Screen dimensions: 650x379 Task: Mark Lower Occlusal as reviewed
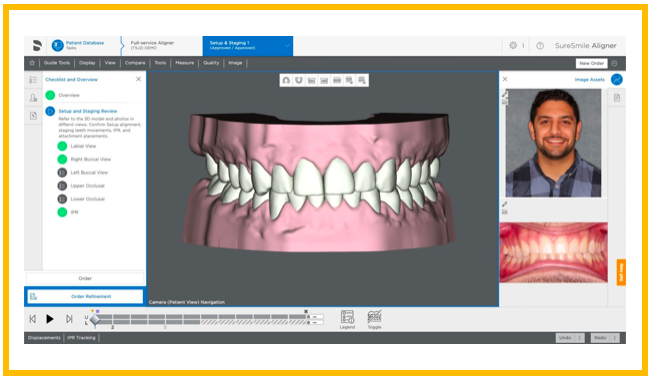point(62,199)
